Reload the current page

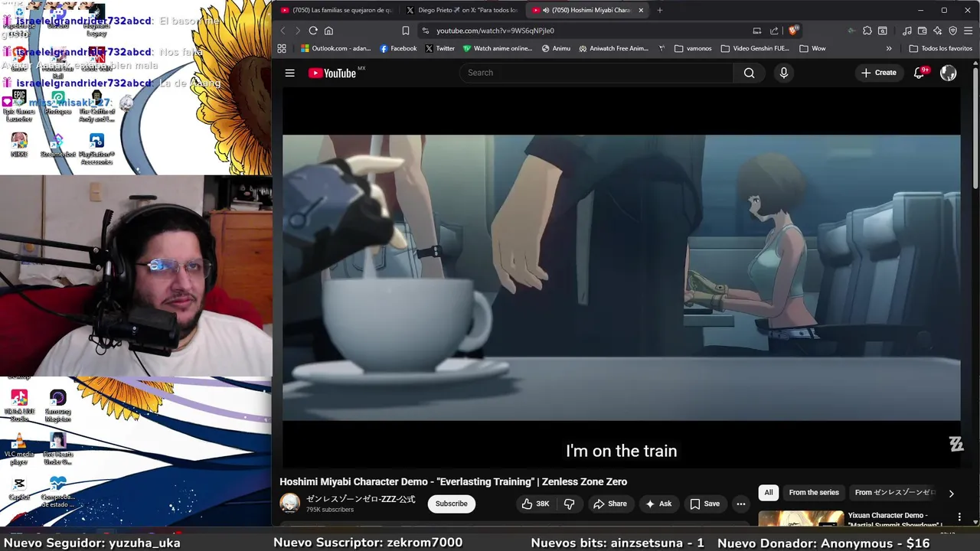(313, 31)
